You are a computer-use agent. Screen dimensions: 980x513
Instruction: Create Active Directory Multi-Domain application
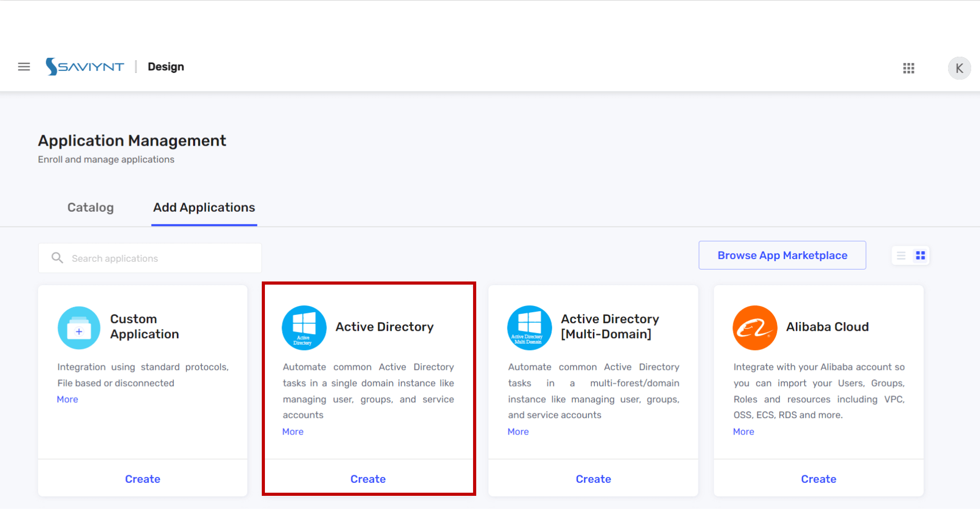coord(593,479)
